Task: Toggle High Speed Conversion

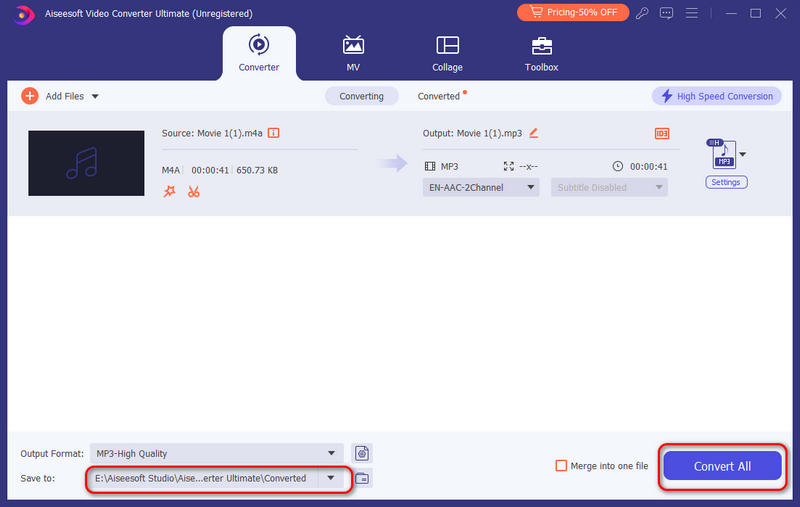Action: 716,96
